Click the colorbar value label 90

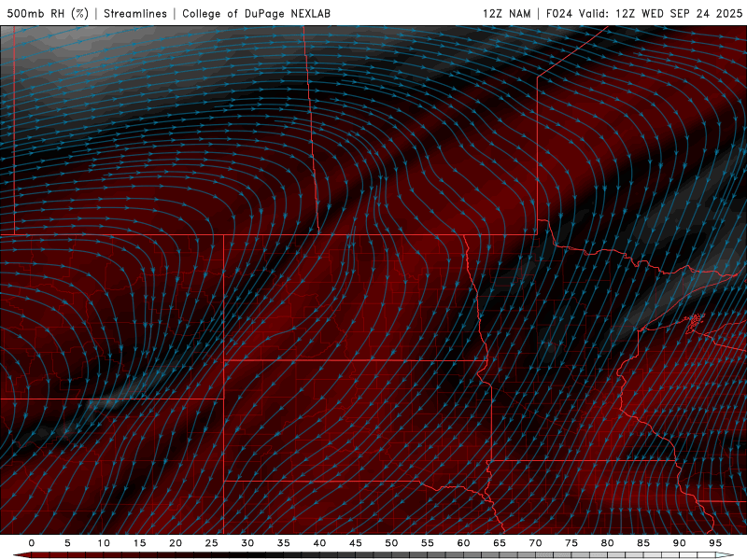coord(680,543)
